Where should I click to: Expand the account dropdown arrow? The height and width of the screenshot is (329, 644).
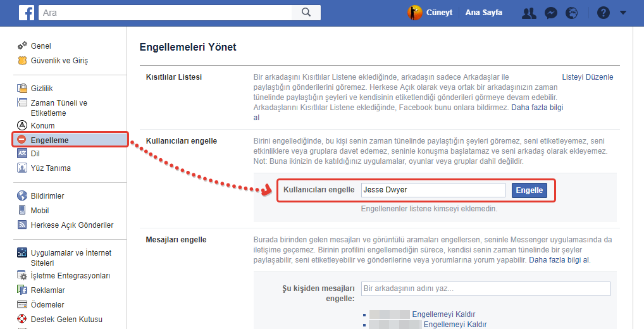pyautogui.click(x=622, y=13)
